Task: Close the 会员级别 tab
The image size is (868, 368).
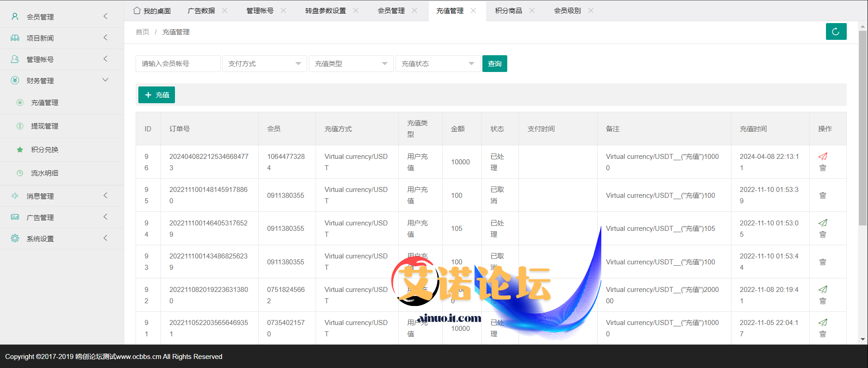Action: [591, 10]
